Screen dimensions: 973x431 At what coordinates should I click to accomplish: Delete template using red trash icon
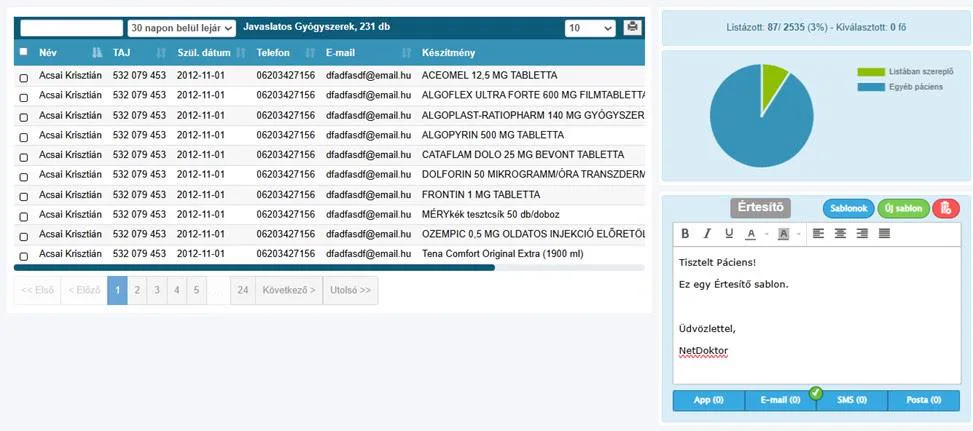(x=946, y=208)
